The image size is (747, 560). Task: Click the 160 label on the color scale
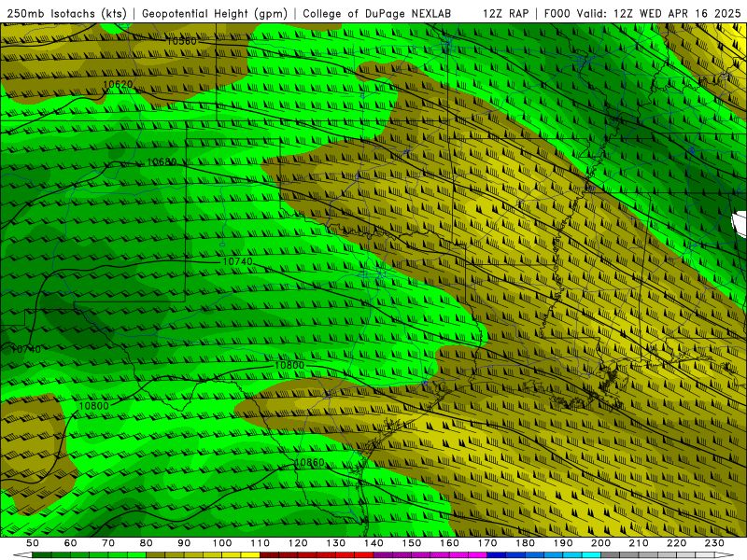tap(449, 543)
